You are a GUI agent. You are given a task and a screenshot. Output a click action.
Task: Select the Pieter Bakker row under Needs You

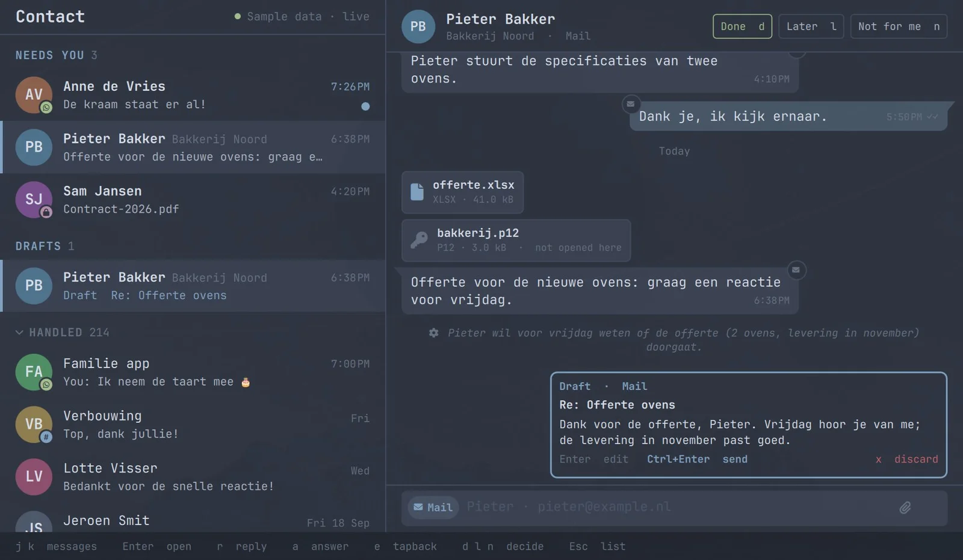pos(193,147)
